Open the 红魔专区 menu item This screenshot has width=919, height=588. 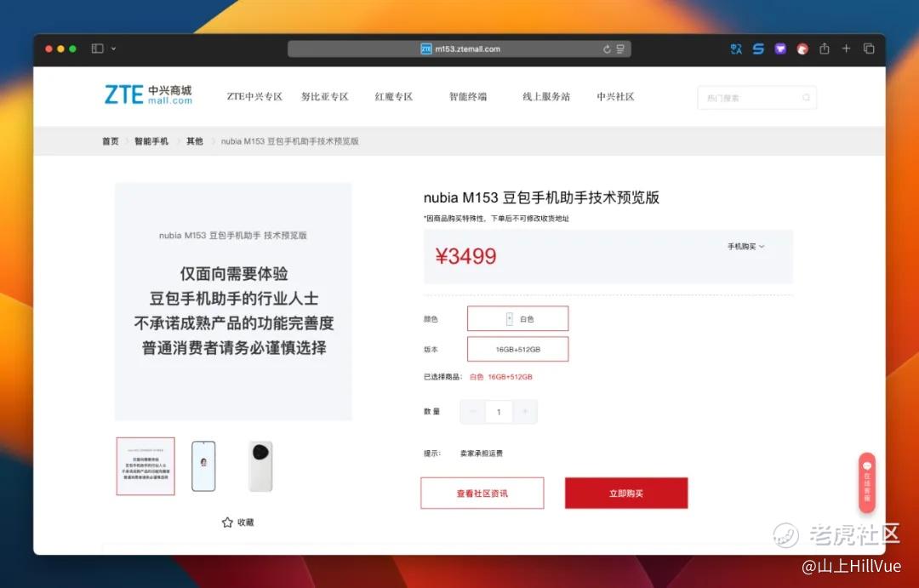[x=394, y=97]
